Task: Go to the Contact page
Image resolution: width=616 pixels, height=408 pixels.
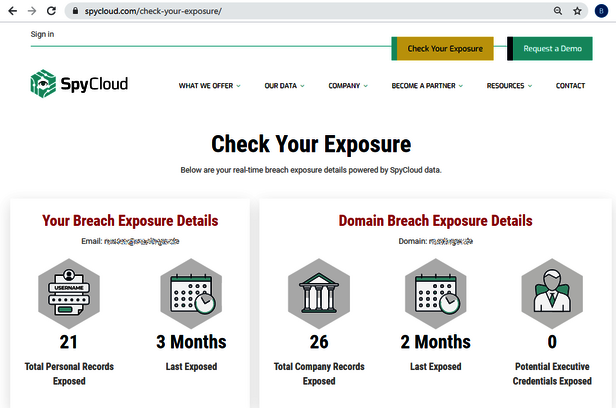Action: 570,86
